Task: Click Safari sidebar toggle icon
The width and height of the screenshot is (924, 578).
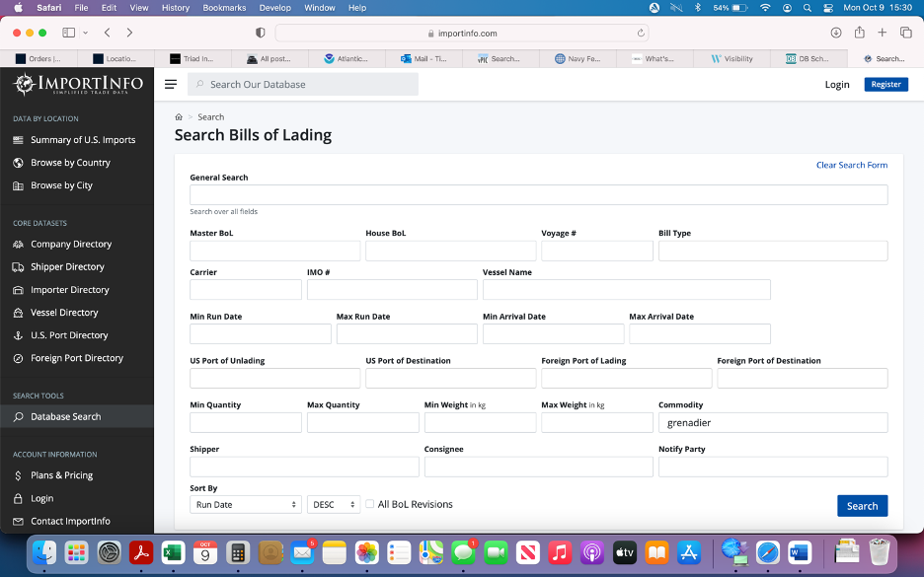Action: 69,33
